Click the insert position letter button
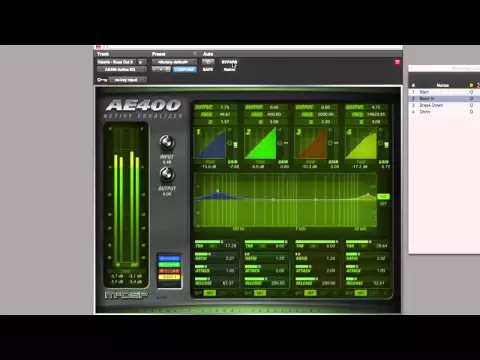The height and width of the screenshot is (360, 480). [142, 62]
